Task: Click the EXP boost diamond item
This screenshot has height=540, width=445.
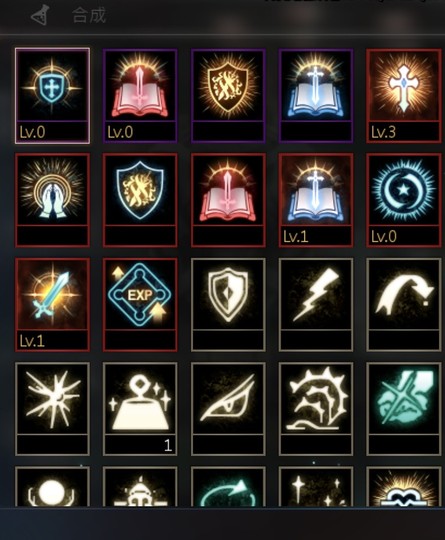Action: click(140, 304)
